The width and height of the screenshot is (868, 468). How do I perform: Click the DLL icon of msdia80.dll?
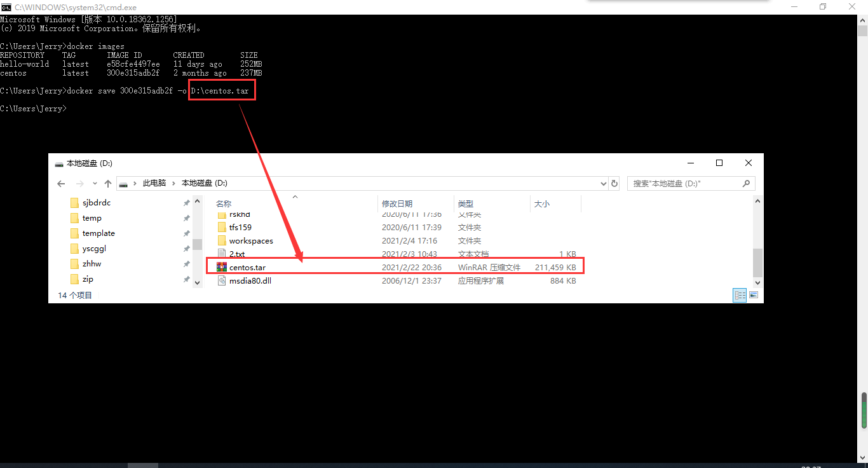pyautogui.click(x=222, y=280)
